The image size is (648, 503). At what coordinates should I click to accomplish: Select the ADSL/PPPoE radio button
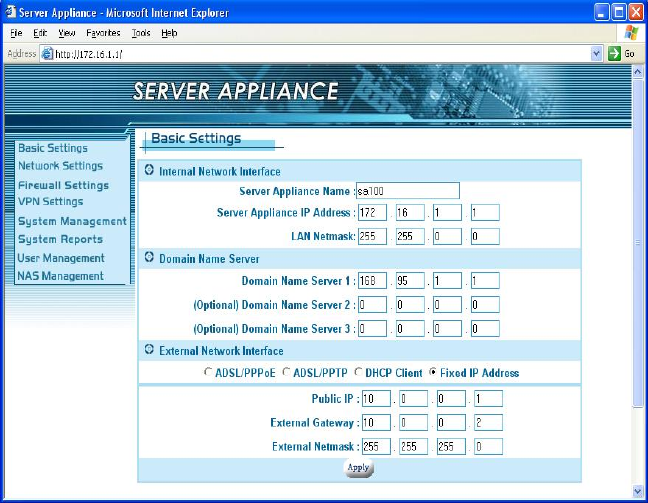click(x=207, y=373)
